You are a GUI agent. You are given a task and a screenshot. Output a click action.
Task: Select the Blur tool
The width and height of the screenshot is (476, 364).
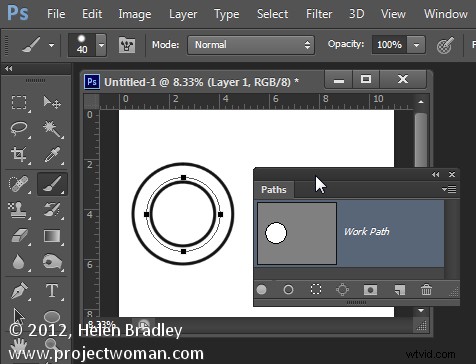tap(19, 262)
